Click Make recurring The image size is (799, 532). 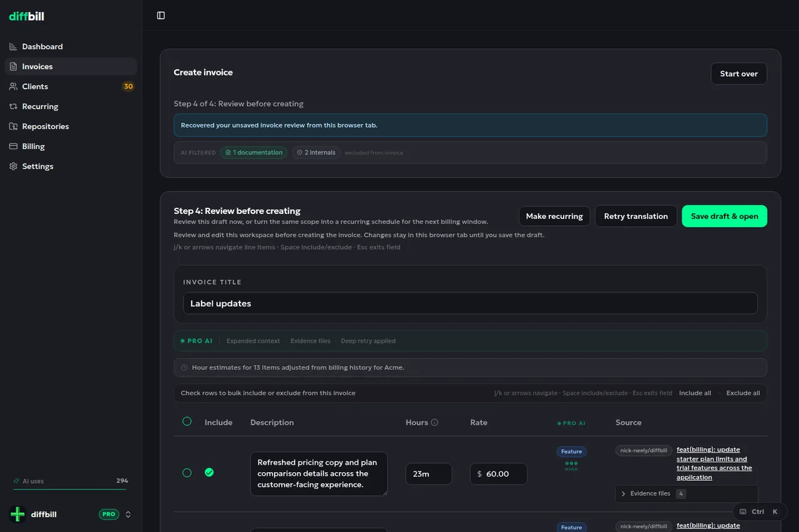tap(554, 216)
